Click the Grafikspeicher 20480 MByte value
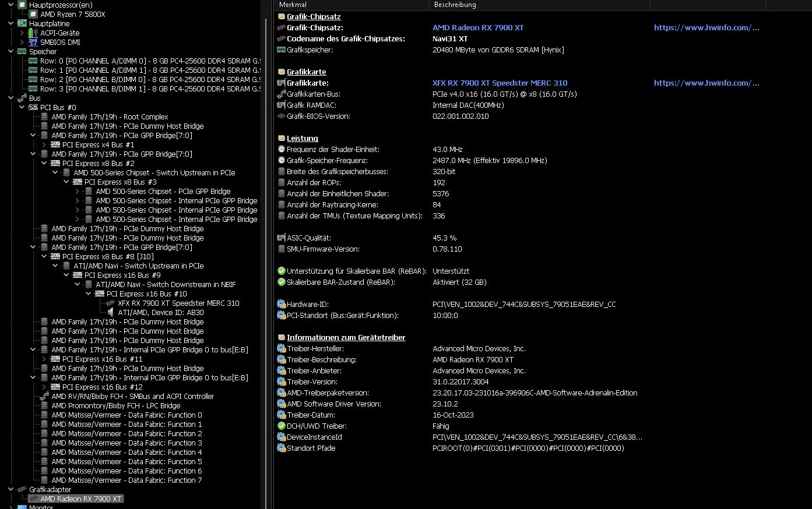812x509 pixels. [498, 50]
